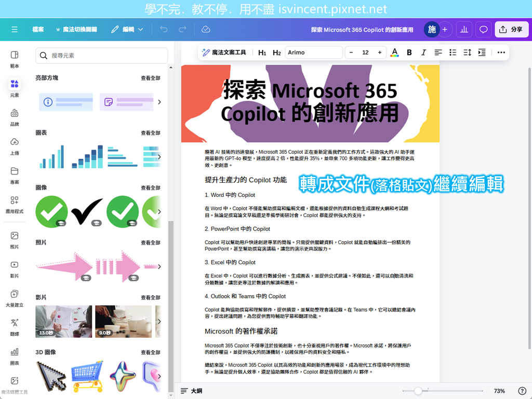Open the 大量建立 bulk create sidebar icon
The width and height of the screenshot is (532, 399).
(x=14, y=298)
